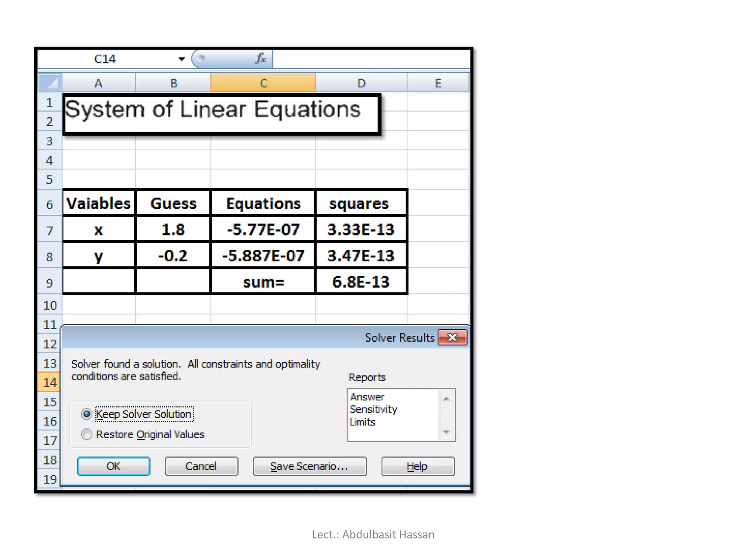Image resolution: width=747 pixels, height=560 pixels.
Task: Click Save Scenario button
Action: coord(309,466)
